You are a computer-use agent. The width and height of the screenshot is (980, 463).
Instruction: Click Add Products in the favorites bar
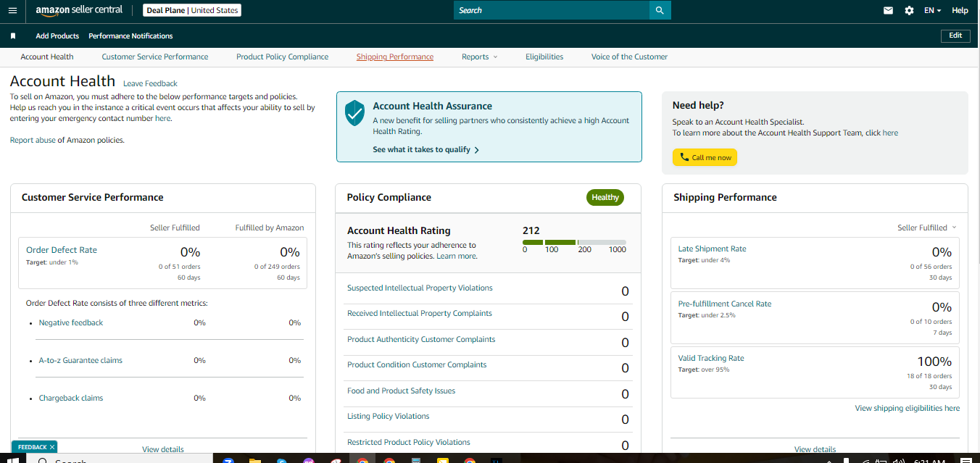tap(57, 36)
